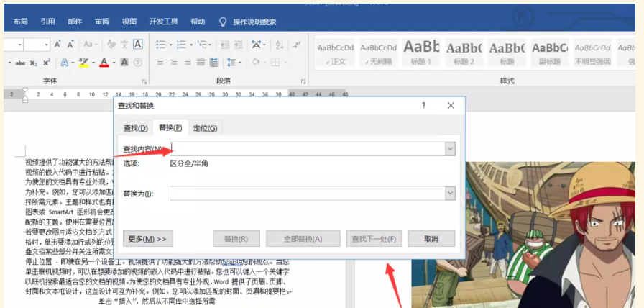
Task: Click the multilevel list icon
Action: 202,45
